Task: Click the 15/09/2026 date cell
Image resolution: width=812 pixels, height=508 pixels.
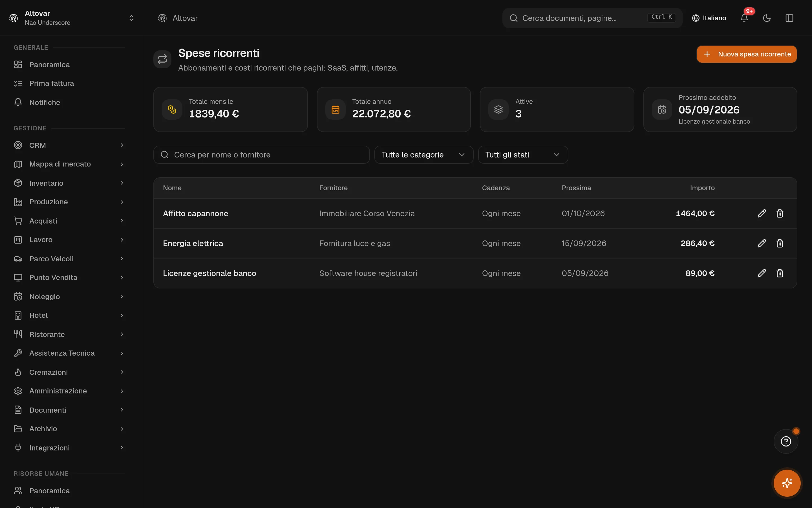Action: tap(584, 243)
